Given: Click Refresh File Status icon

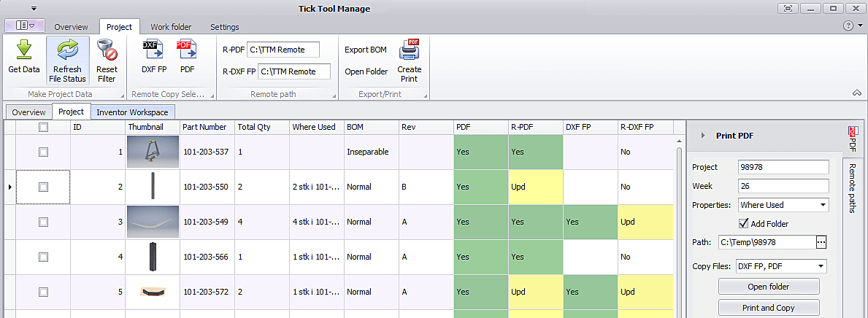Looking at the screenshot, I should pos(68,50).
